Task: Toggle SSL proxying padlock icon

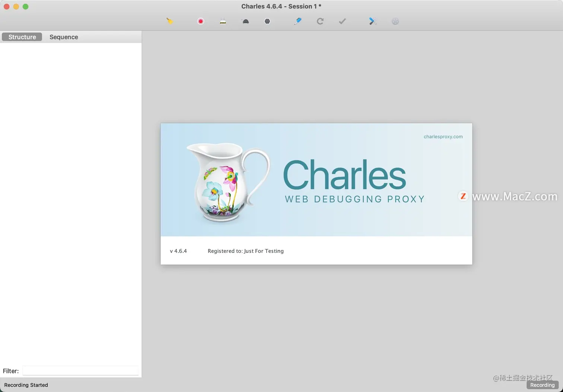Action: coord(223,21)
